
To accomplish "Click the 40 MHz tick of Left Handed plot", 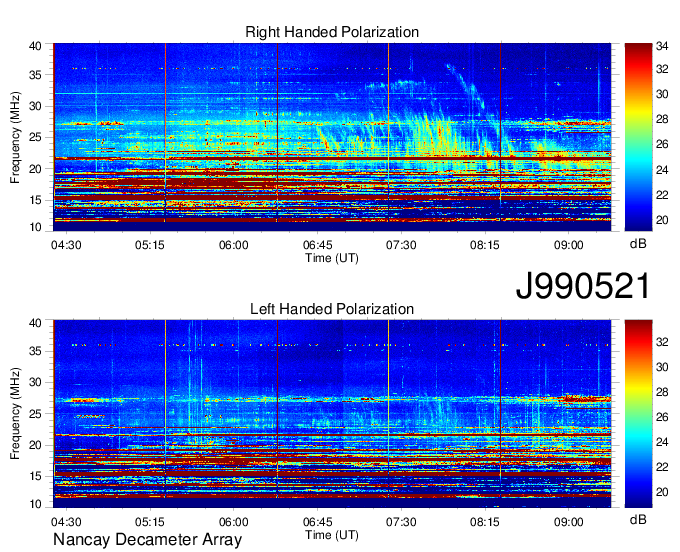I will (x=35, y=323).
